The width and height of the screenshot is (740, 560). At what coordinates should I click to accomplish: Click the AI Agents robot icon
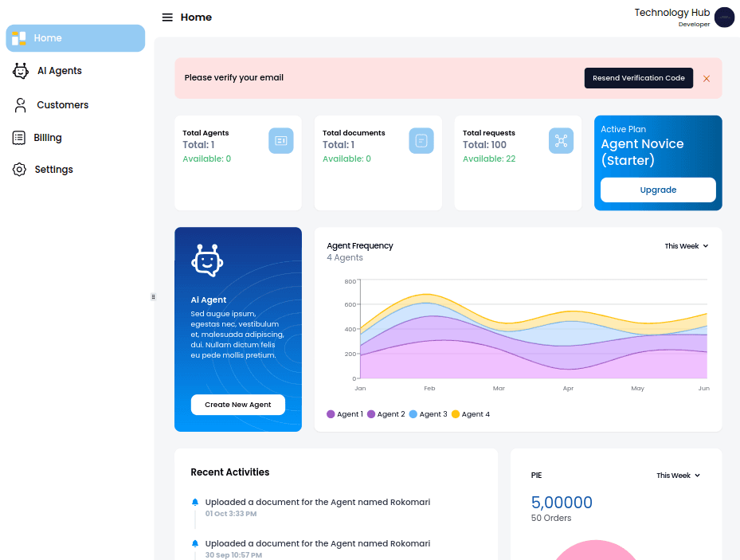coord(20,71)
